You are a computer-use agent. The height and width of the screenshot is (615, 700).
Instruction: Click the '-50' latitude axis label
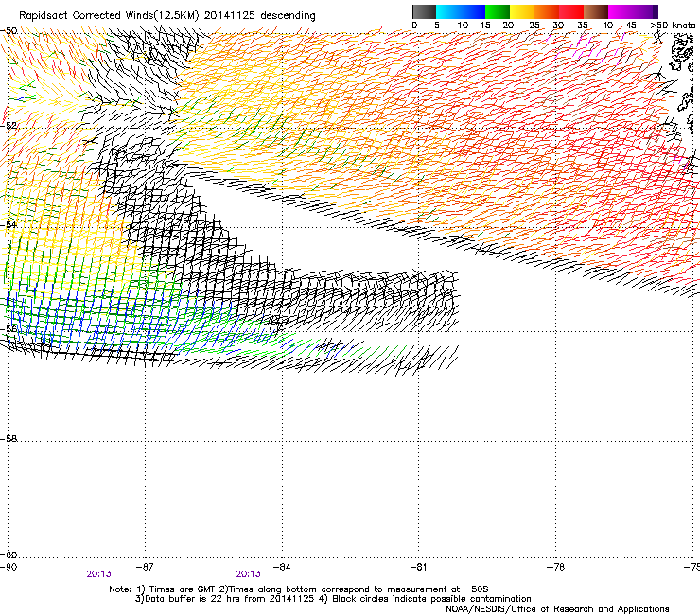[9, 31]
